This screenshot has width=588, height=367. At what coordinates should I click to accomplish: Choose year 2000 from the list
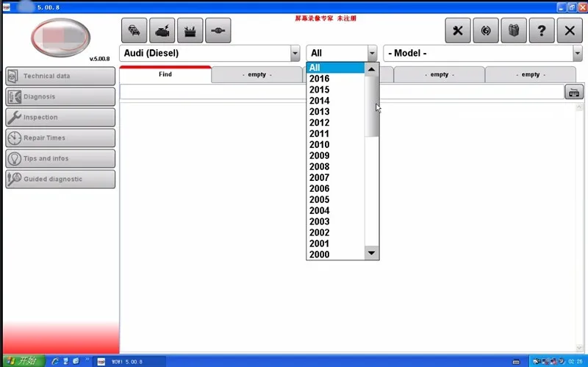(336, 254)
